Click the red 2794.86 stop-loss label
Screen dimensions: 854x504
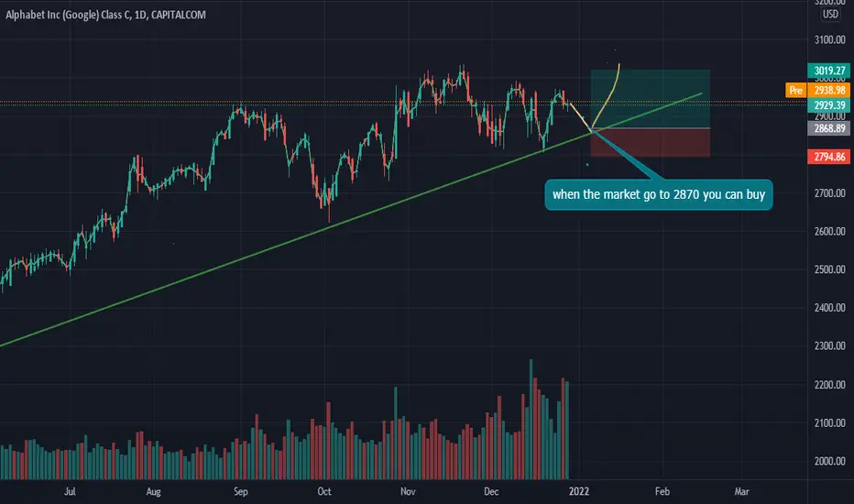click(829, 157)
